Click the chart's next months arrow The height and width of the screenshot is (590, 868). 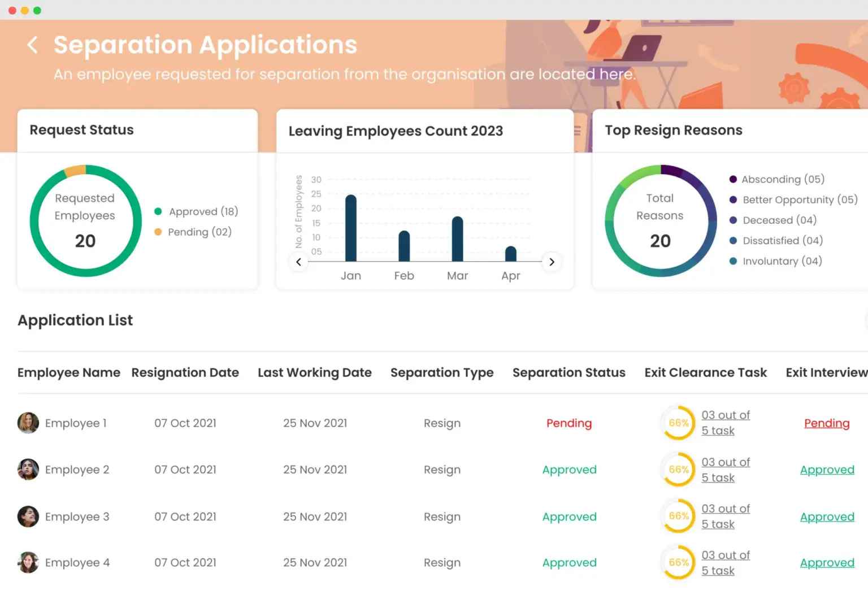coord(552,262)
